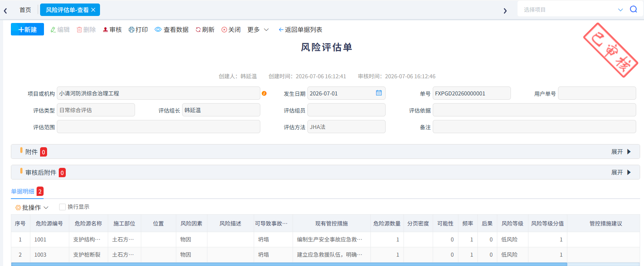Expand the 审核后附件 section

[x=621, y=172]
